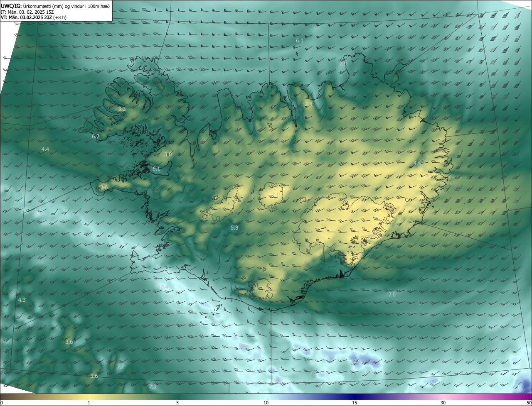This screenshot has width=532, height=406.
Task: Click the 3.0 value label on the map
Action: pyautogui.click(x=168, y=154)
